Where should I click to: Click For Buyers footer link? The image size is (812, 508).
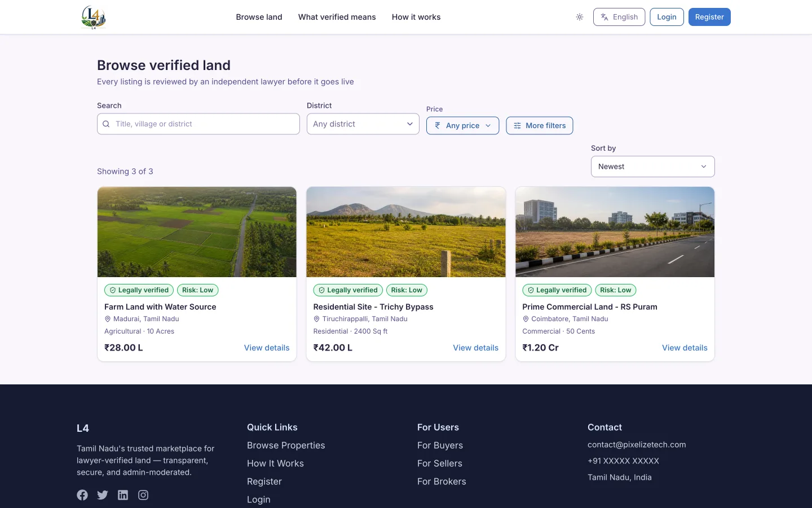tap(440, 445)
